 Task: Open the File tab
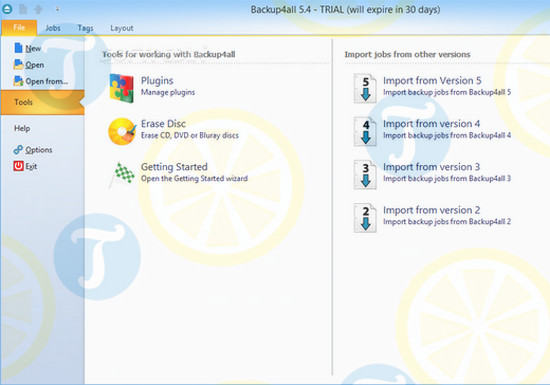point(19,28)
